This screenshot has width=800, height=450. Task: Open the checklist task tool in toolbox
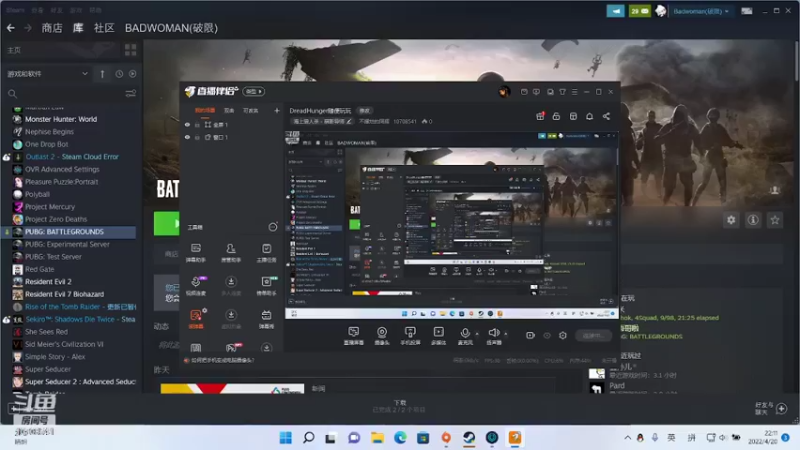pos(266,253)
